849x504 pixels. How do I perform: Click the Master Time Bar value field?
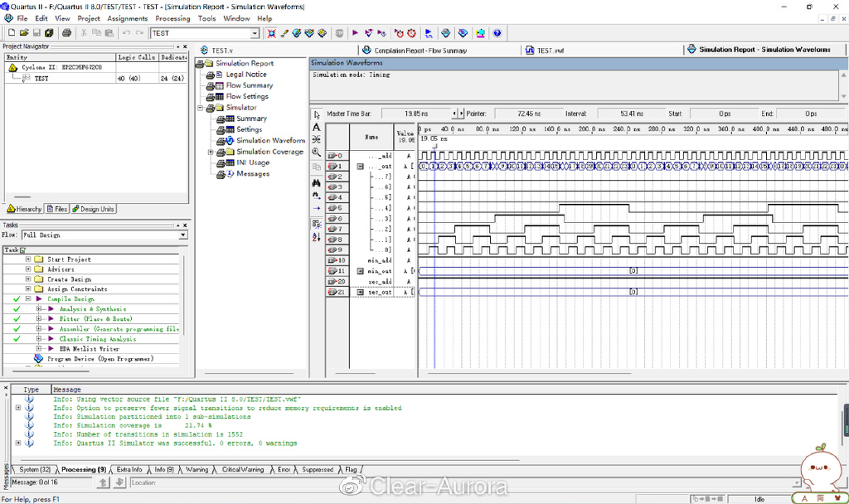tap(416, 114)
